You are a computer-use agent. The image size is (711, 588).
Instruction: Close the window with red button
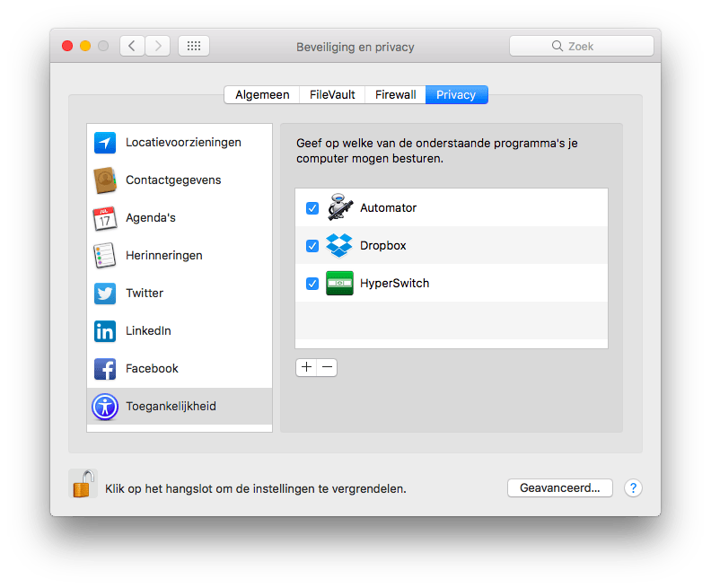67,46
